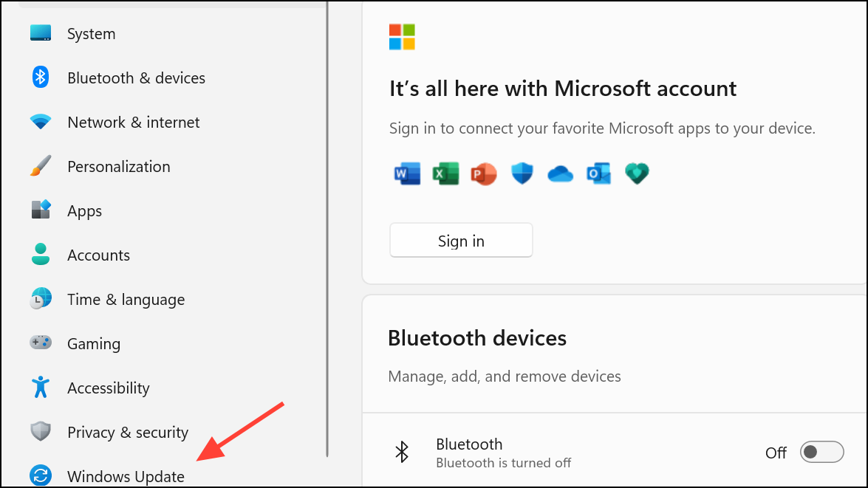This screenshot has height=488, width=868.
Task: Click the Microsoft Defender shield icon
Action: coord(522,173)
